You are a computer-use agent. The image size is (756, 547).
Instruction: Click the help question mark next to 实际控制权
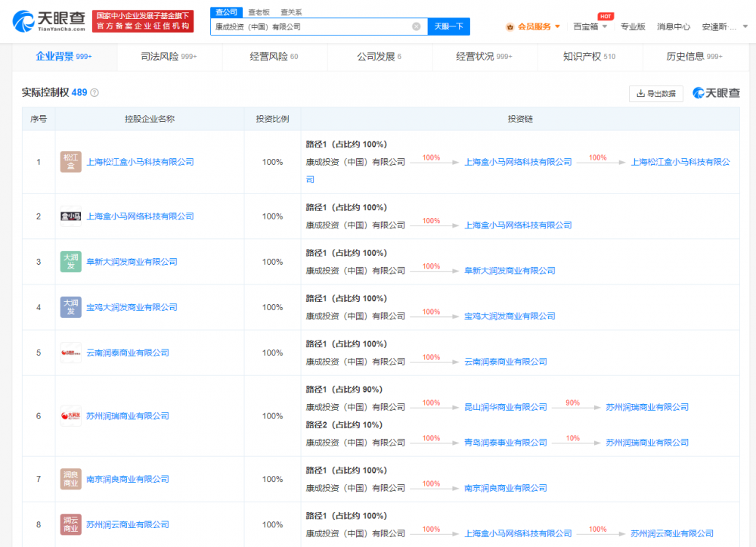(95, 92)
